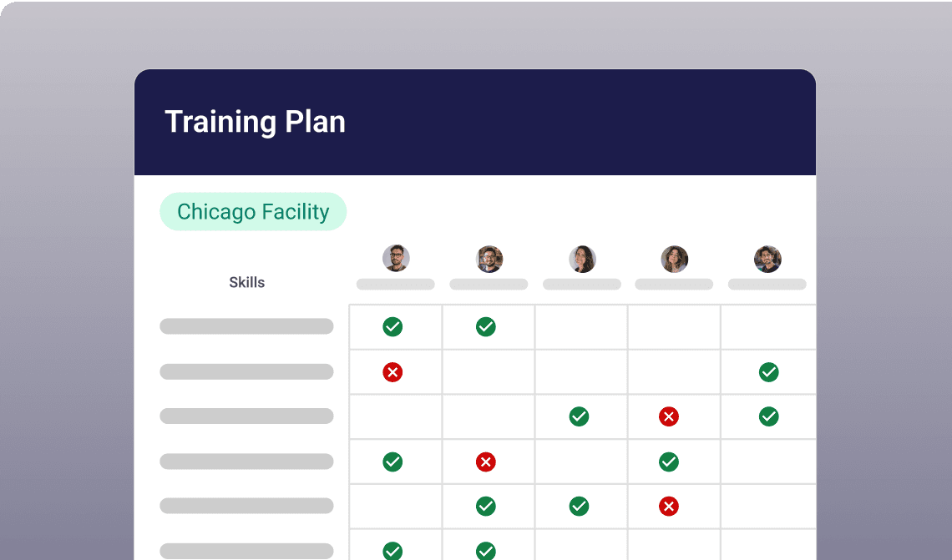
Task: Toggle the second employee's completion check in the first row
Action: (x=487, y=327)
